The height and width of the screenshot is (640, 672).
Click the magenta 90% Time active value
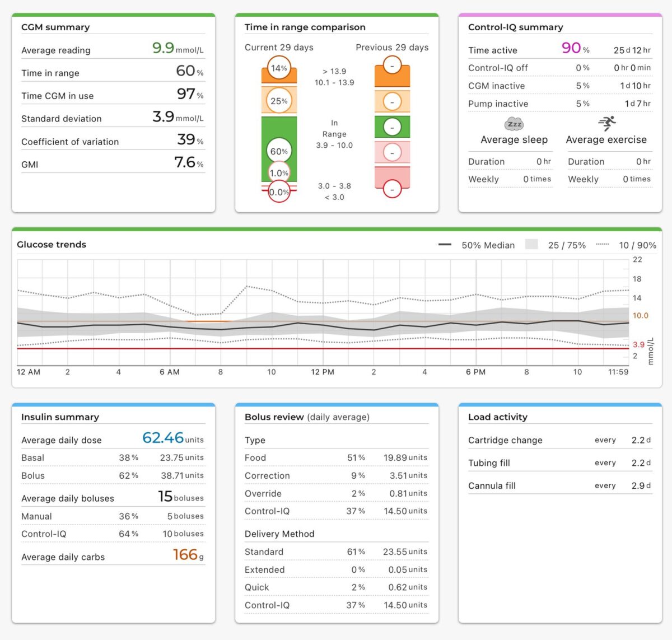click(576, 48)
